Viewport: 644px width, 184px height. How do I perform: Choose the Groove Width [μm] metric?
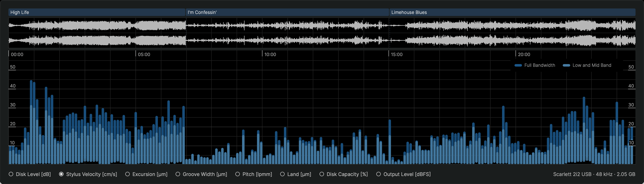[178, 174]
